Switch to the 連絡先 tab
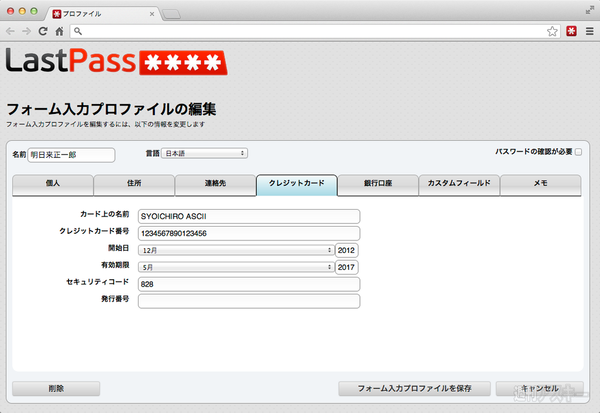 pyautogui.click(x=215, y=185)
